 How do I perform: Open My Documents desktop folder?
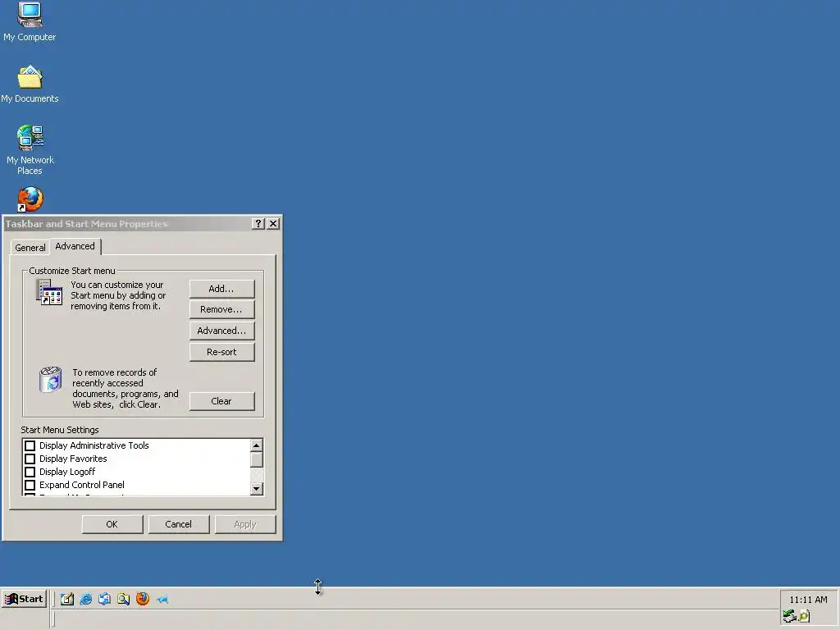(30, 84)
